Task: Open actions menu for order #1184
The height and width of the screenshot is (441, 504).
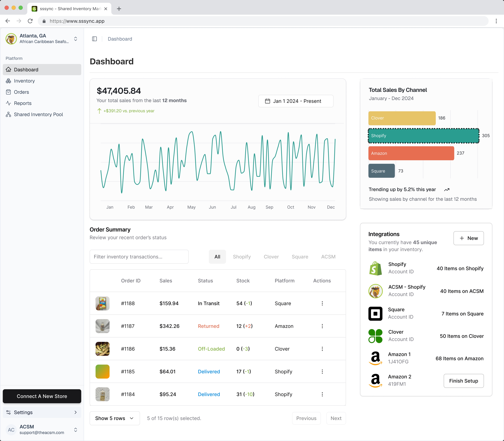Action: (322, 394)
